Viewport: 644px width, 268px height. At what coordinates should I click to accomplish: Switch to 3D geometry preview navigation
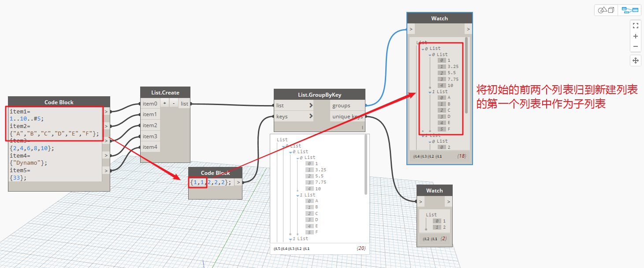click(606, 10)
